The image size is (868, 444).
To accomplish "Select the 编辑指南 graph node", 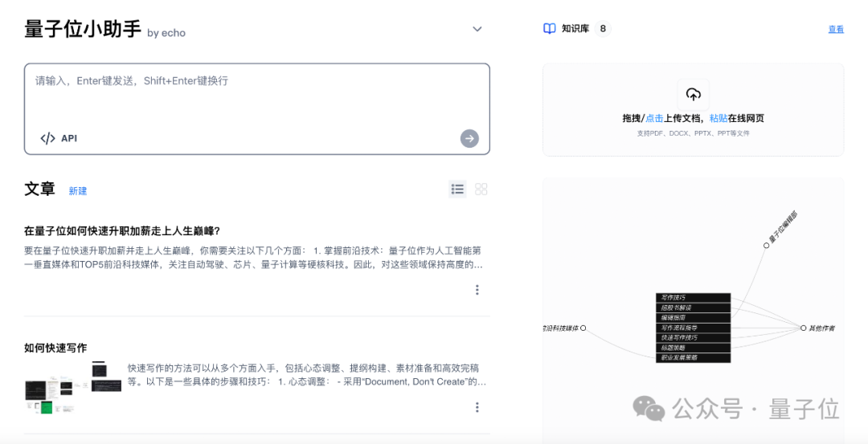I will [x=693, y=317].
